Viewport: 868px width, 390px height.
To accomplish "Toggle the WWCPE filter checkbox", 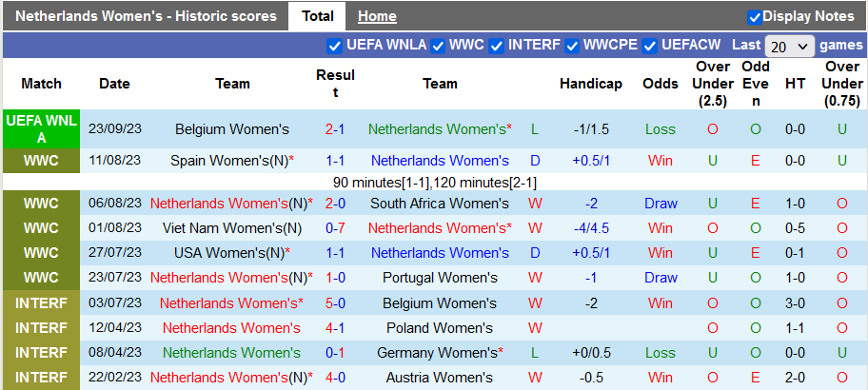I will [573, 46].
